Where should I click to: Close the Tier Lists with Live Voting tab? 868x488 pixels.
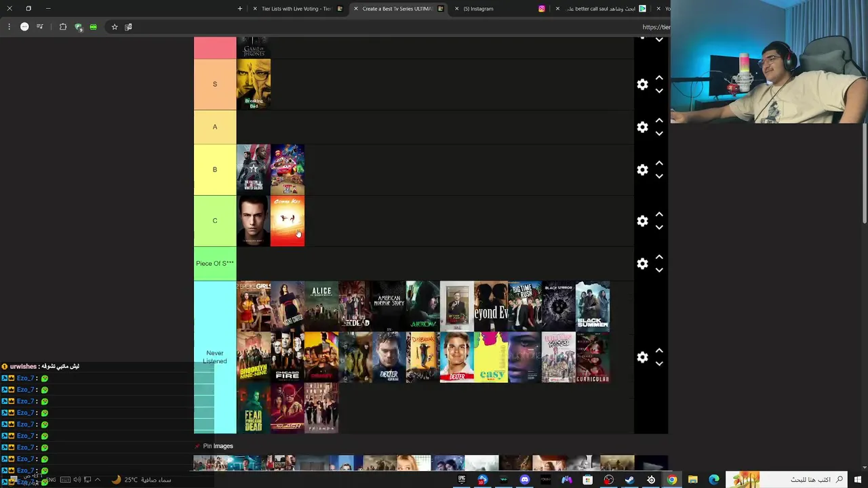[x=254, y=9]
